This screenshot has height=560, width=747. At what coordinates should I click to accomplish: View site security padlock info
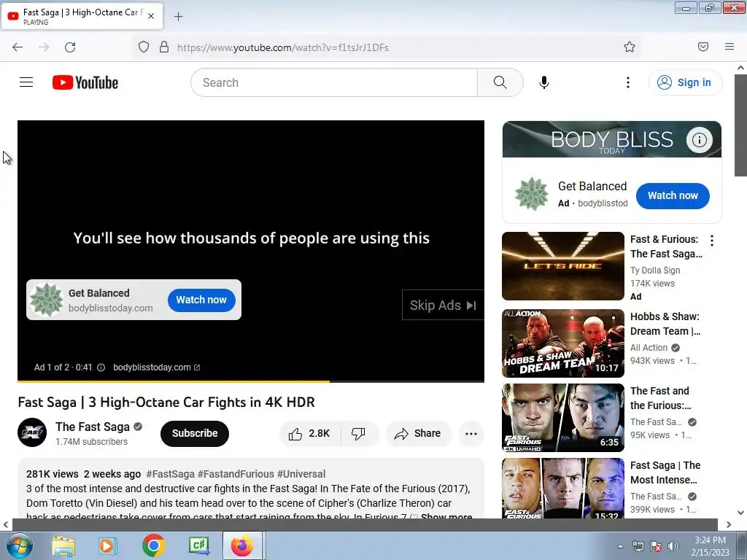(x=164, y=47)
